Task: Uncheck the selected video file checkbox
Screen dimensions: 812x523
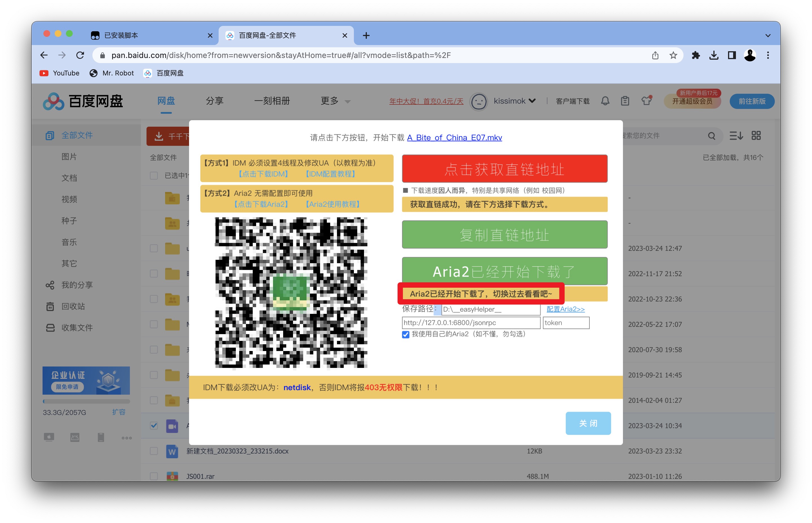Action: (154, 426)
